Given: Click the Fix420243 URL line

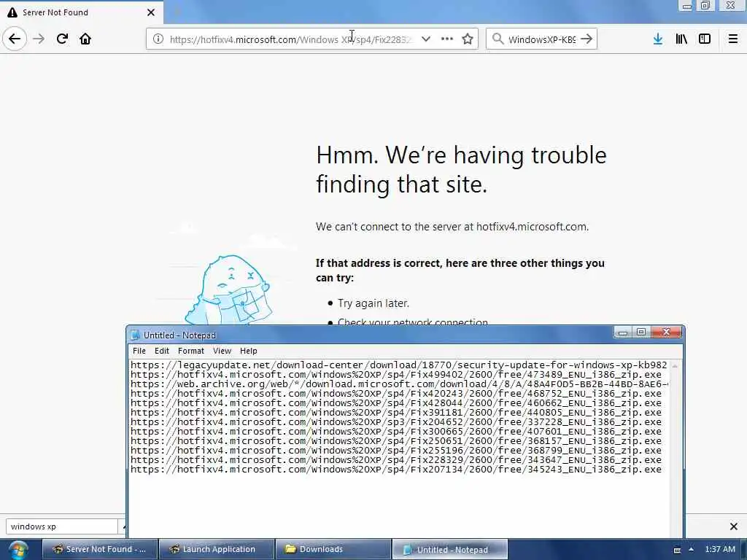Looking at the screenshot, I should pyautogui.click(x=396, y=394).
